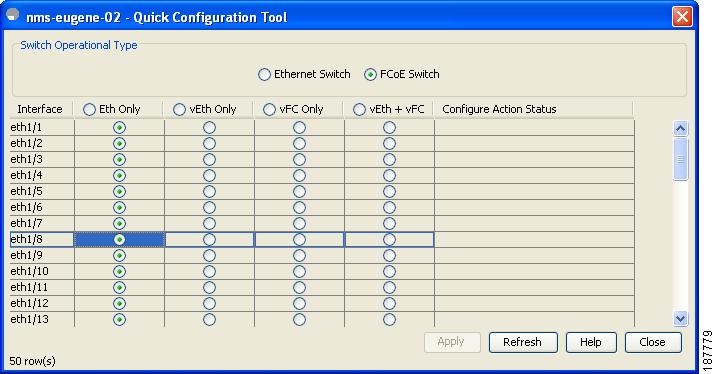Set eth1/3 to vFC Only
The height and width of the screenshot is (374, 713).
pyautogui.click(x=299, y=159)
